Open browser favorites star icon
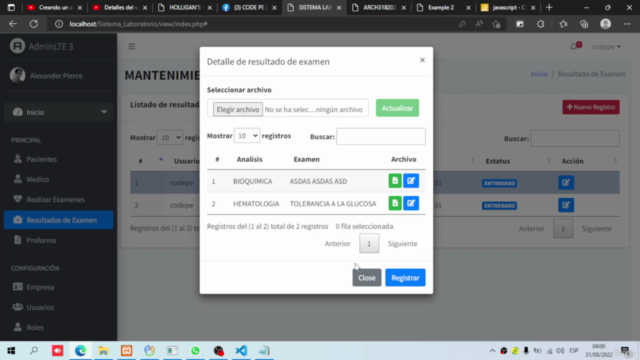This screenshot has height=360, width=640. point(563,24)
